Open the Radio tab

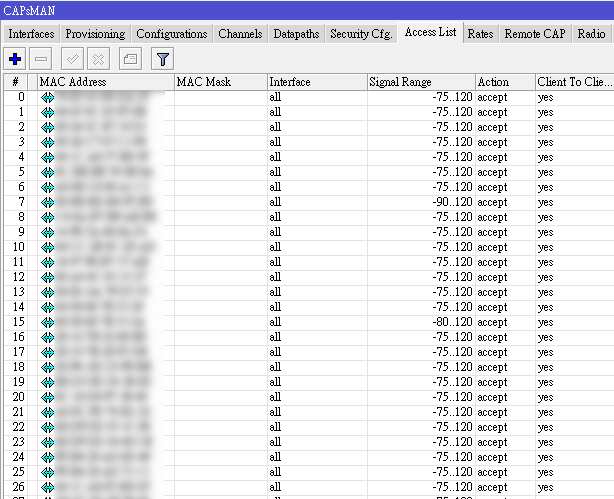[x=591, y=34]
